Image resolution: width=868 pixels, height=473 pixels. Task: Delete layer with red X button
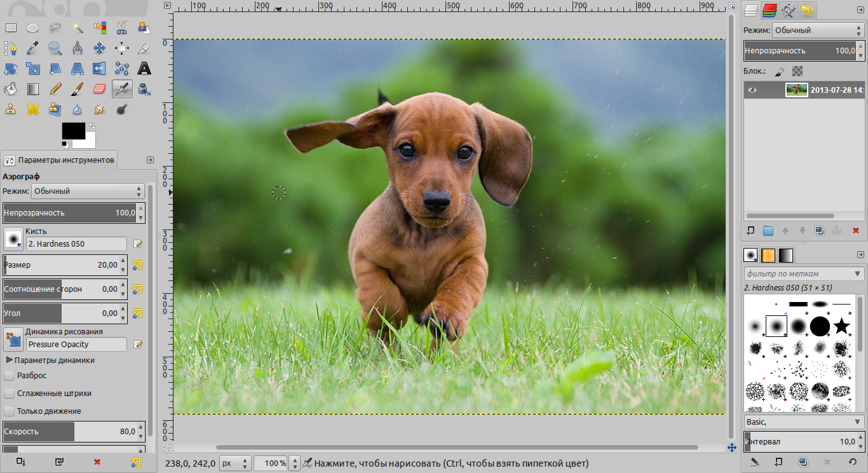pyautogui.click(x=855, y=231)
